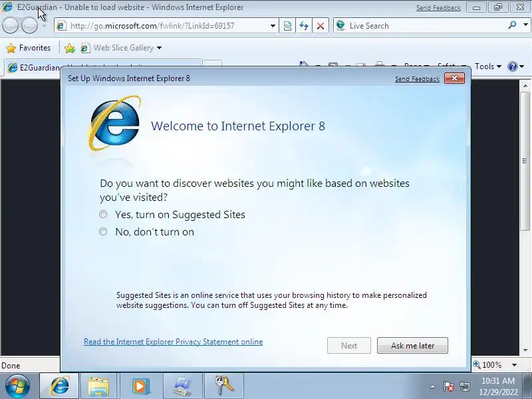Screen dimensions: 532x399
Task: Select Yes, turn on Suggested Sites radio button
Action: click(x=103, y=214)
